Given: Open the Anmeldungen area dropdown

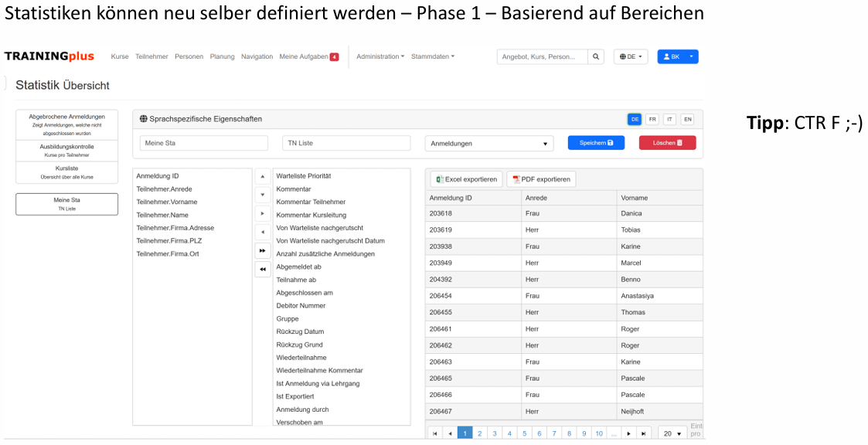Looking at the screenshot, I should pos(488,143).
